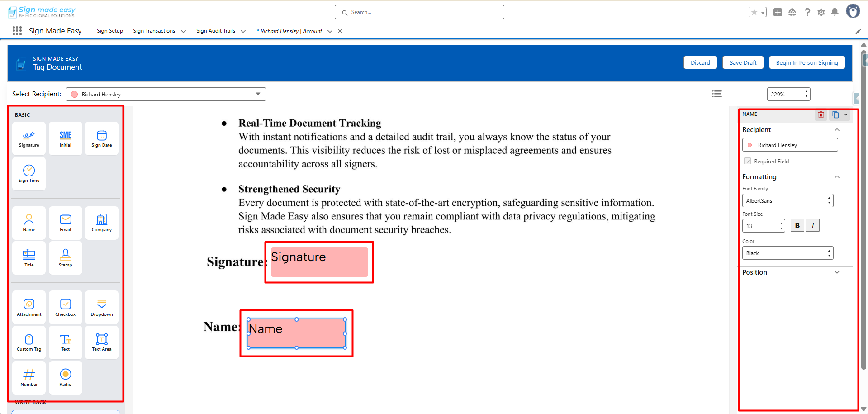Switch to Richard Hensley | Account tab
Image resolution: width=868 pixels, height=414 pixels.
[289, 31]
